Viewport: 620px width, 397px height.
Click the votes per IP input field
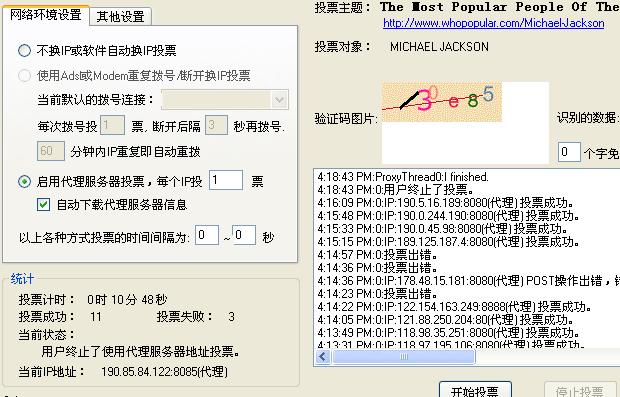225,180
